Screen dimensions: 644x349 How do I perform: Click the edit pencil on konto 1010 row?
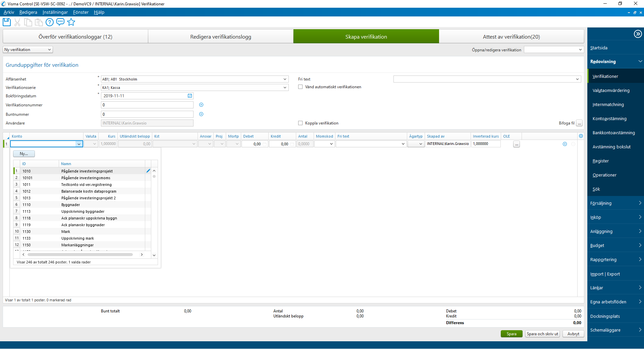pos(148,171)
